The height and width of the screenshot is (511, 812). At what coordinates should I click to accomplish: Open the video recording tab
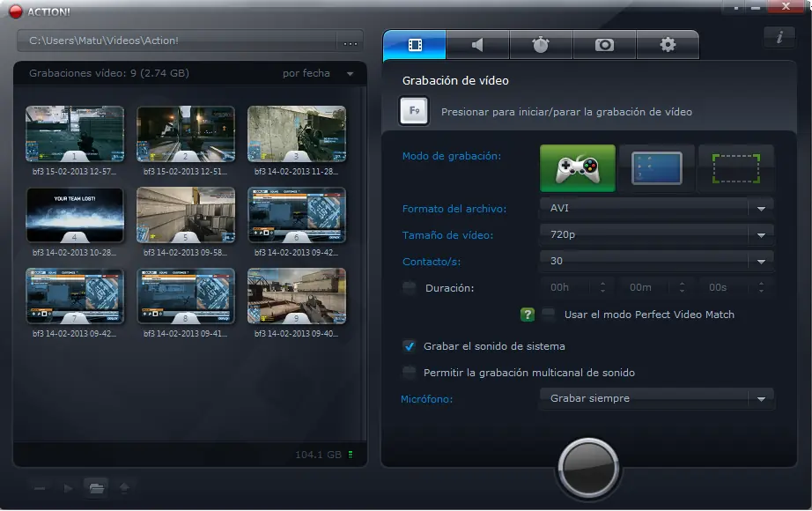(414, 45)
